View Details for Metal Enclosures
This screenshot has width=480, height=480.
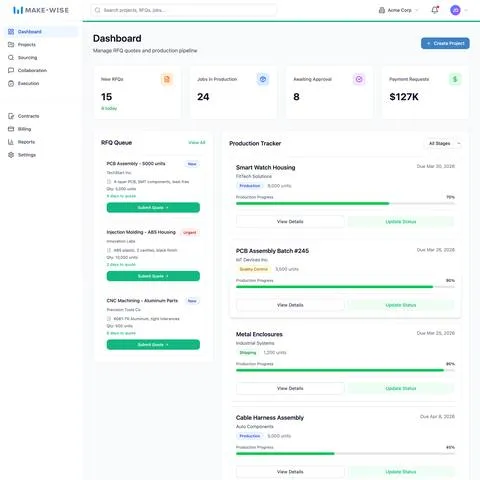(x=290, y=388)
